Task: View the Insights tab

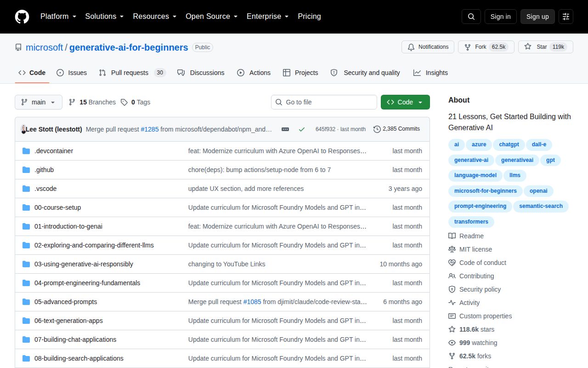Action: (x=430, y=73)
